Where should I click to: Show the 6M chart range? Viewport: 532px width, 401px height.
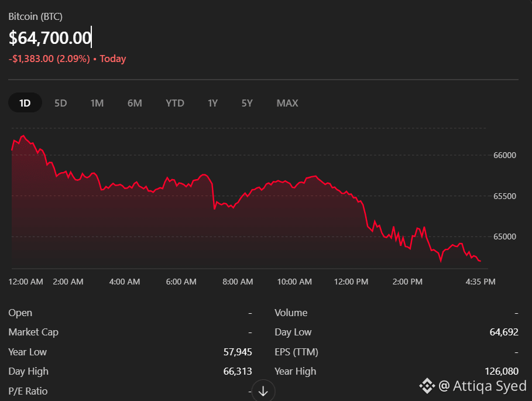135,103
